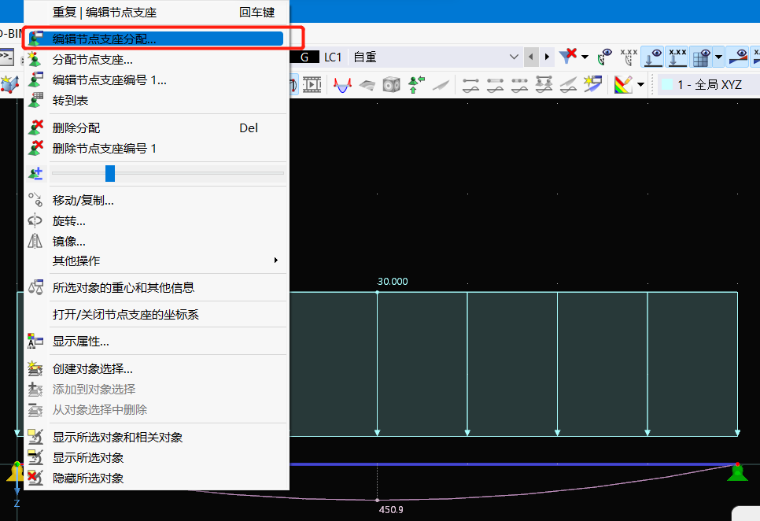
Task: Choose 分配节点支座... from the context menu
Action: click(x=157, y=60)
